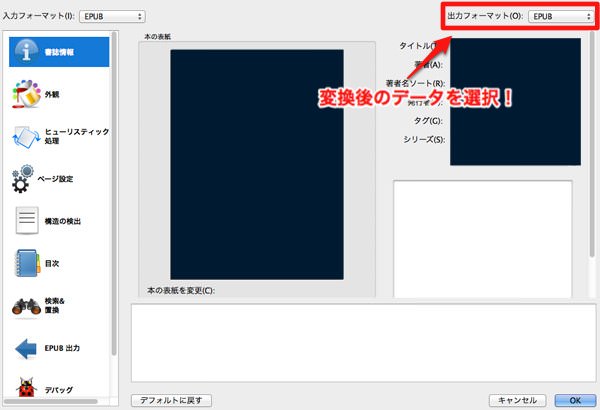Open the 構造の検出 document icon

coord(27,221)
